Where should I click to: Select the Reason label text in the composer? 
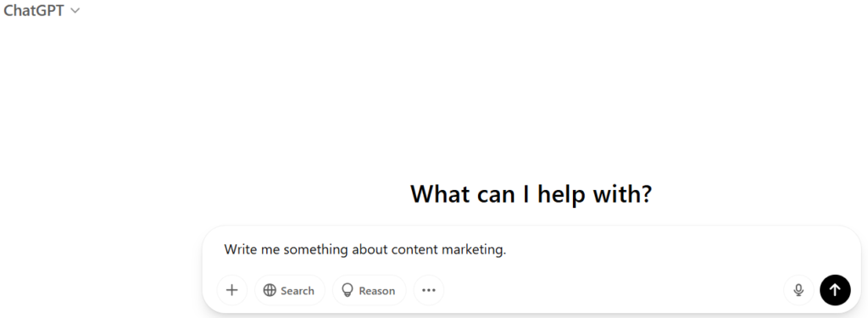[x=377, y=291]
